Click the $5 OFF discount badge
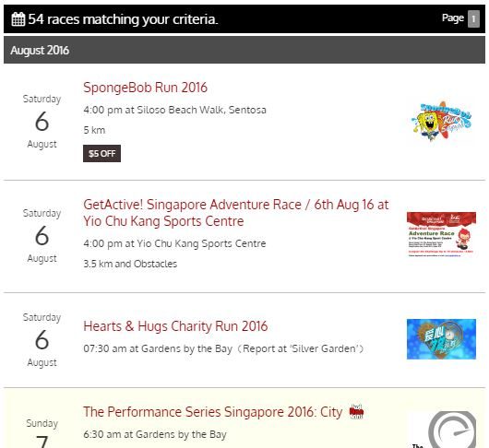This screenshot has height=448, width=489. tap(101, 154)
